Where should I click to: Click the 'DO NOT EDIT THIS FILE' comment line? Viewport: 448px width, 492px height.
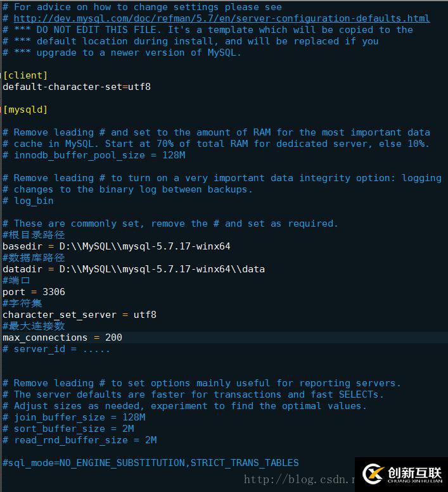pyautogui.click(x=208, y=30)
